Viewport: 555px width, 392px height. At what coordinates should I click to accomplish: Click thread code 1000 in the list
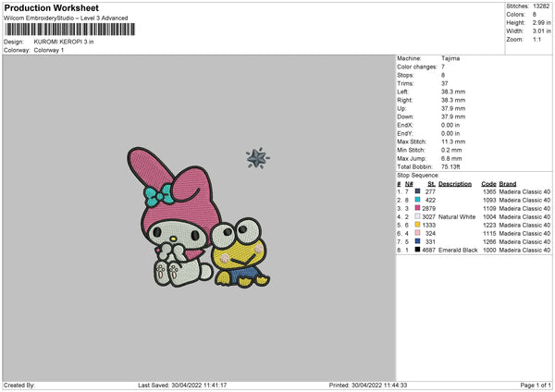point(489,250)
